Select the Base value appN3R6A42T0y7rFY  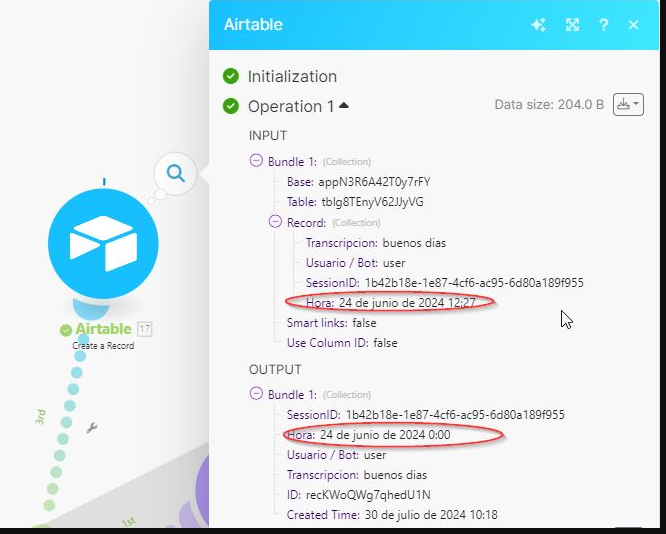pos(374,182)
